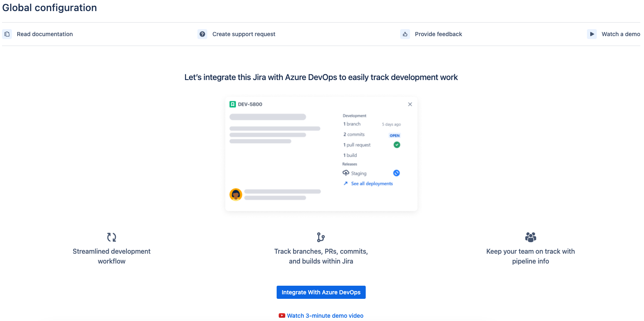Click the team people icon
Screen dimensions: 644x321
point(531,237)
